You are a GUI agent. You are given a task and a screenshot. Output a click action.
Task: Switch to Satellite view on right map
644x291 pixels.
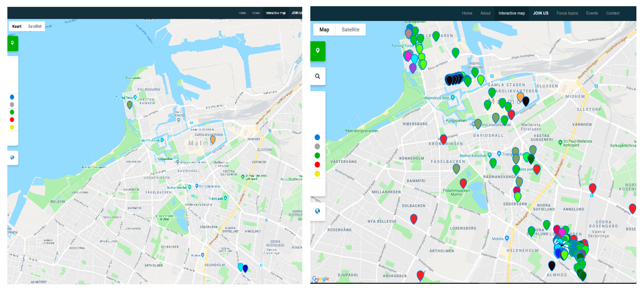click(x=350, y=30)
